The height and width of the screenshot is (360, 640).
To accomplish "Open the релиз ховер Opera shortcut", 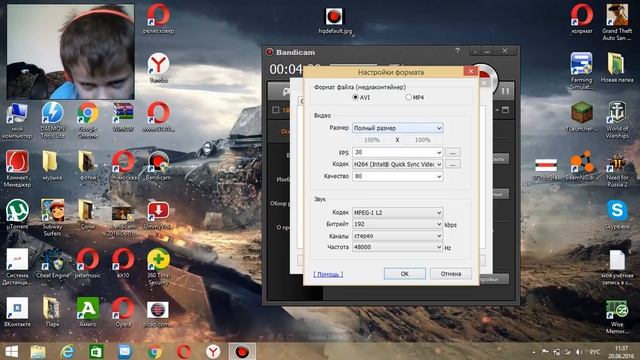I will pyautogui.click(x=158, y=18).
